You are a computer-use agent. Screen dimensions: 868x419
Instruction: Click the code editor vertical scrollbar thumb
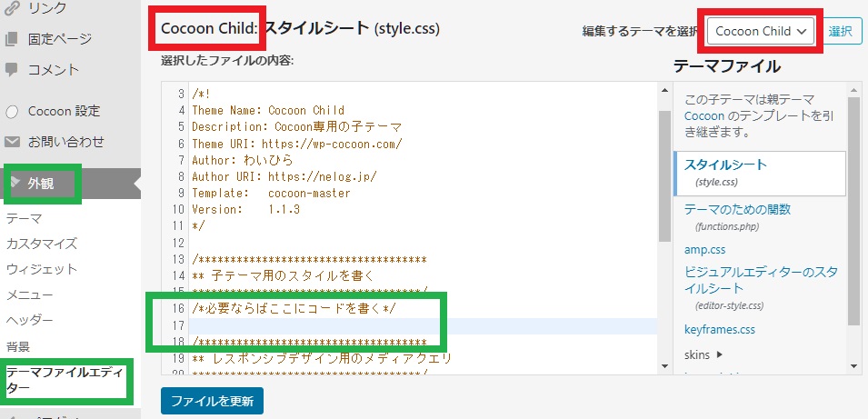tap(664, 176)
